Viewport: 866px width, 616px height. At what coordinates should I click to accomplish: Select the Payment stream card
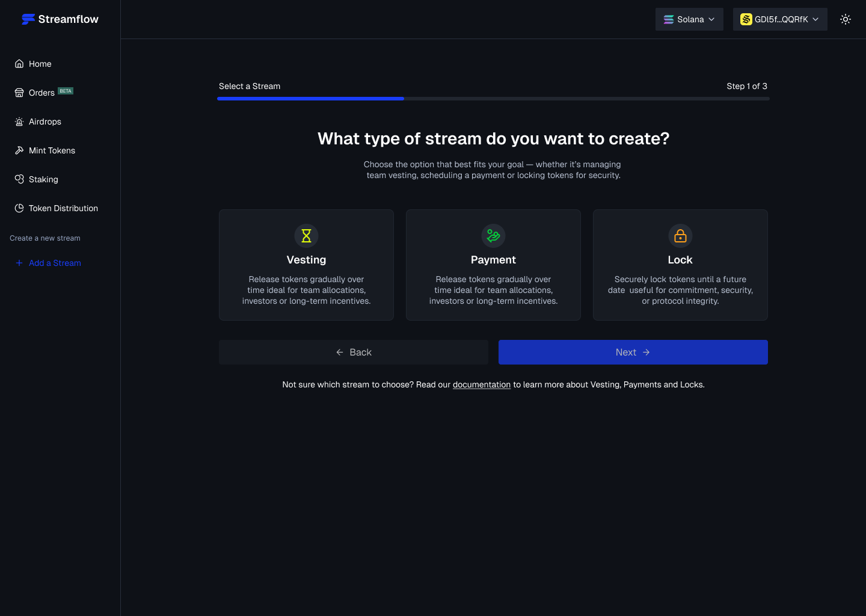click(493, 265)
